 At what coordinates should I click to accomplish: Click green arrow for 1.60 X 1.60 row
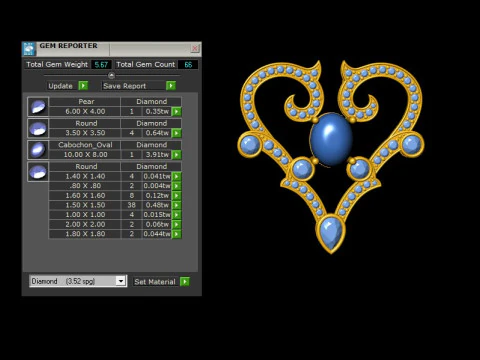176,196
